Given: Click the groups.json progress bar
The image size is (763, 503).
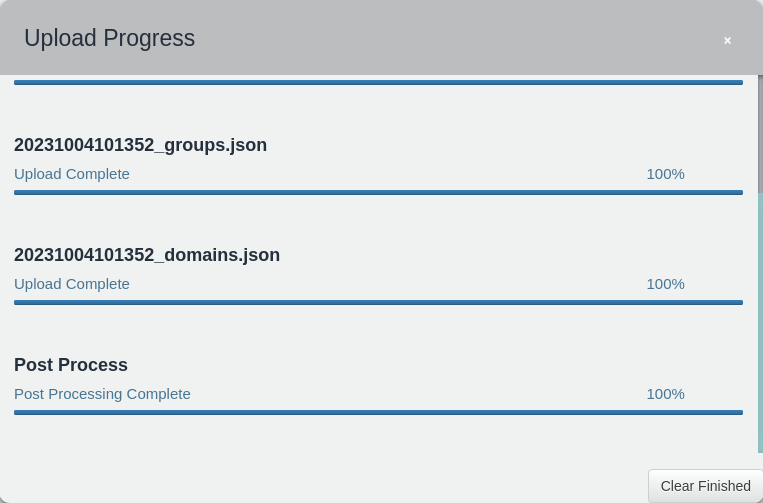Looking at the screenshot, I should pos(378,193).
